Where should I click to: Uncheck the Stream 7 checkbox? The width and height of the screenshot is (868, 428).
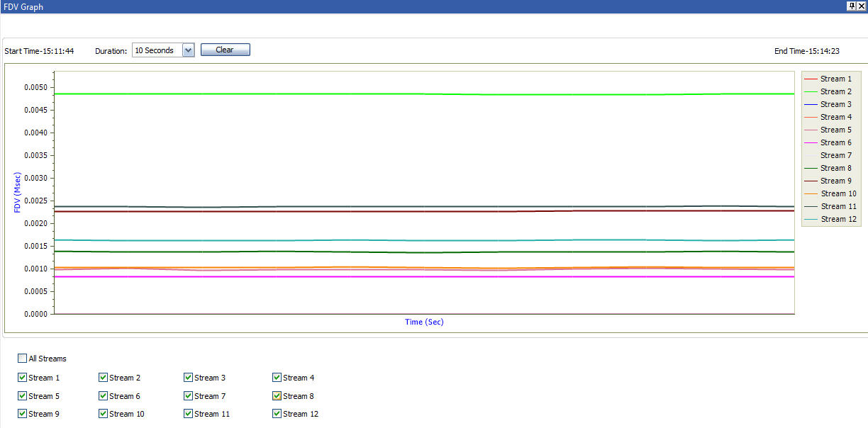pyautogui.click(x=189, y=396)
